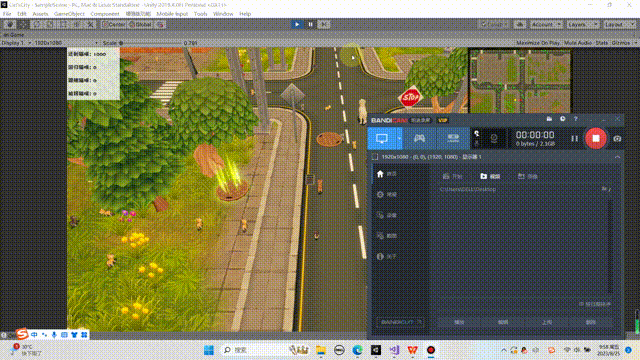640x360 pixels.
Task: Click Unity's Play button to stop playing
Action: click(x=297, y=24)
